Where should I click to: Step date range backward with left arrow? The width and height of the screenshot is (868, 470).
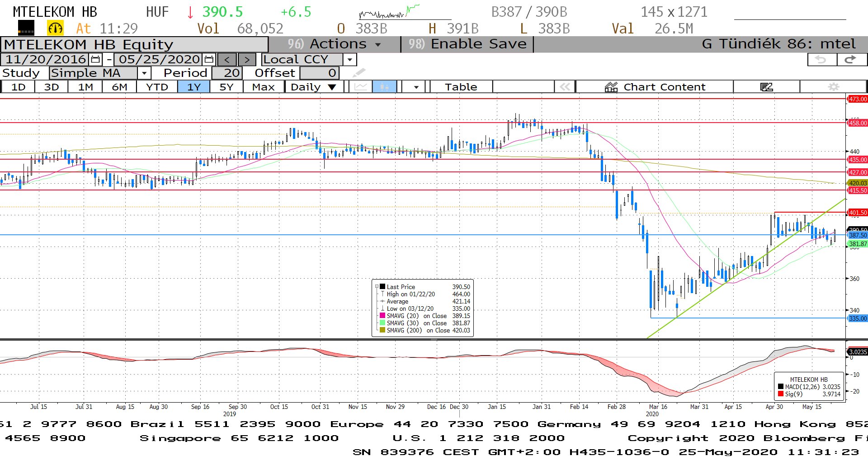click(227, 60)
